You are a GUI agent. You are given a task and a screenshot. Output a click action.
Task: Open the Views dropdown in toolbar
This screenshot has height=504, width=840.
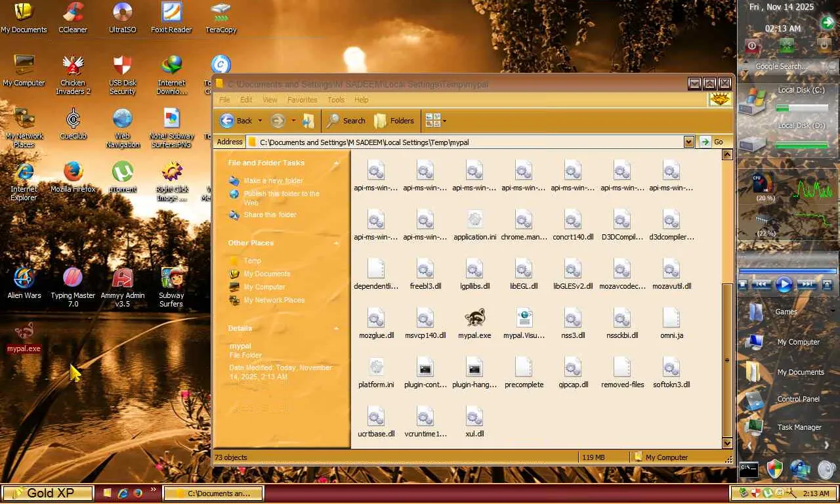pyautogui.click(x=436, y=121)
